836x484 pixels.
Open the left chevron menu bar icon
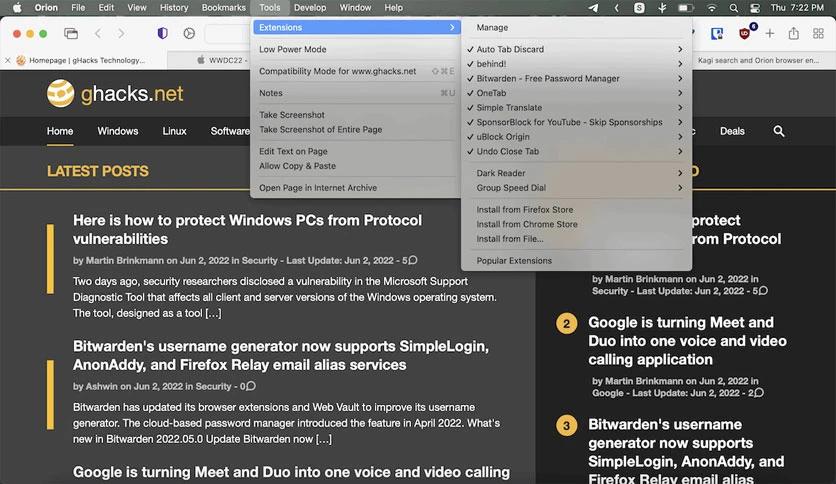(616, 7)
